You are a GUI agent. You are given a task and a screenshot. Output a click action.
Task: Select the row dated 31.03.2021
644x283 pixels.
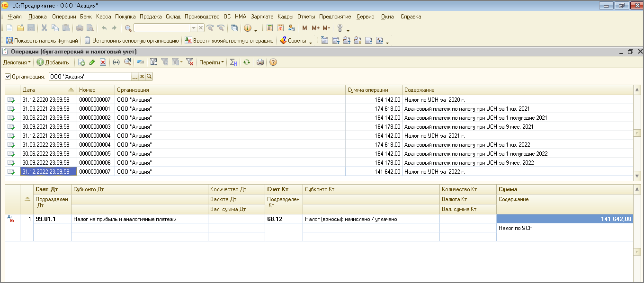pos(46,109)
